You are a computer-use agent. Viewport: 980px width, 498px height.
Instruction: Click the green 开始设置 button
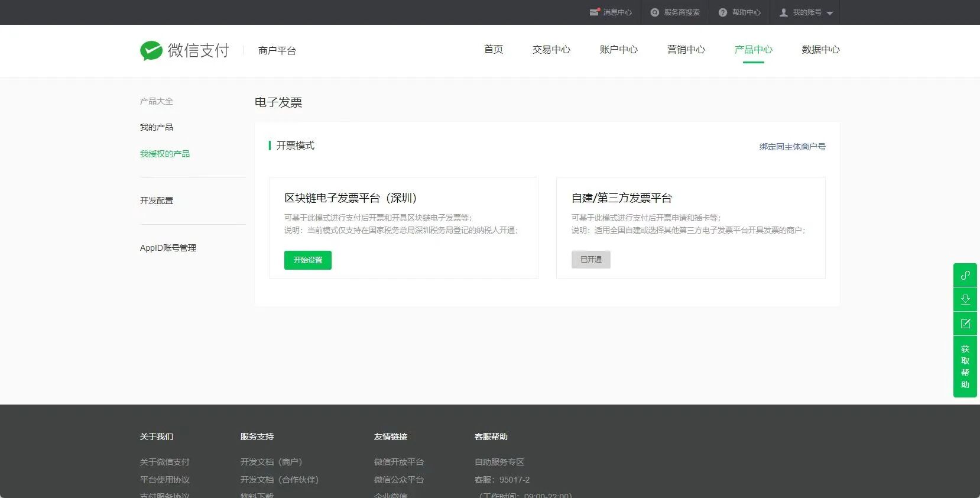click(x=308, y=260)
